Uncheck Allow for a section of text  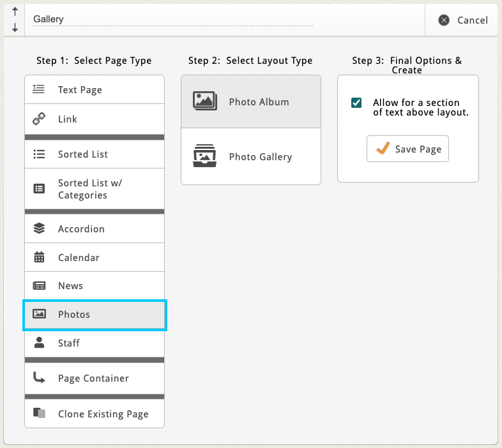point(356,103)
